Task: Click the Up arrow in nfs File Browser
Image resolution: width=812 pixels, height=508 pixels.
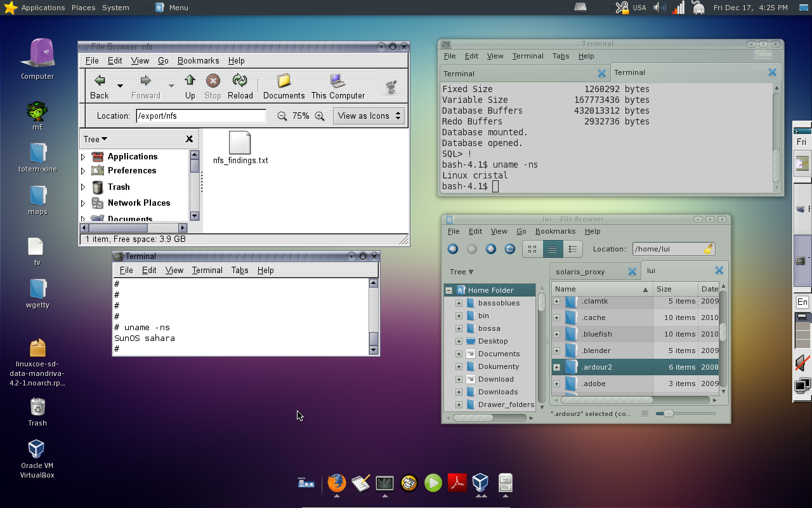Action: [x=190, y=86]
